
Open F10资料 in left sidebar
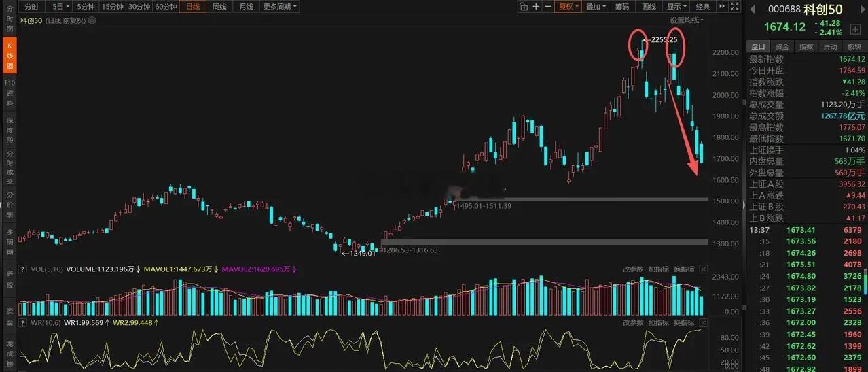click(8, 94)
